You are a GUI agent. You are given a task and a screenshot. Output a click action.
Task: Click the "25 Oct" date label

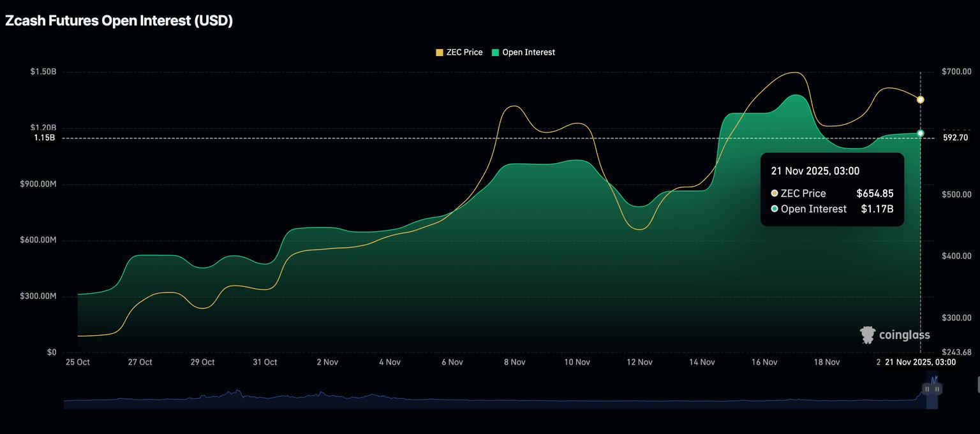click(x=77, y=361)
